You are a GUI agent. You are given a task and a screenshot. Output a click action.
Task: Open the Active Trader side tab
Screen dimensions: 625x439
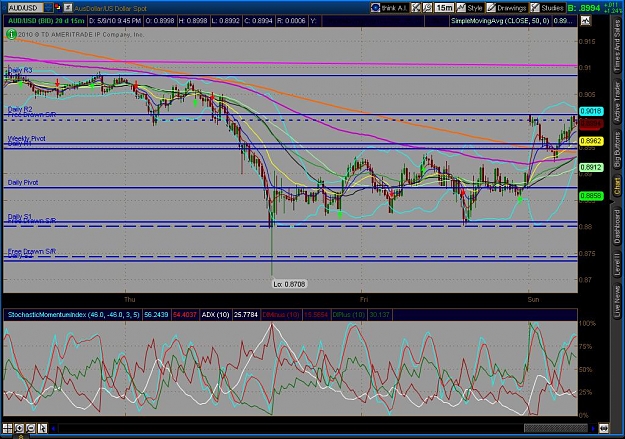click(x=617, y=102)
